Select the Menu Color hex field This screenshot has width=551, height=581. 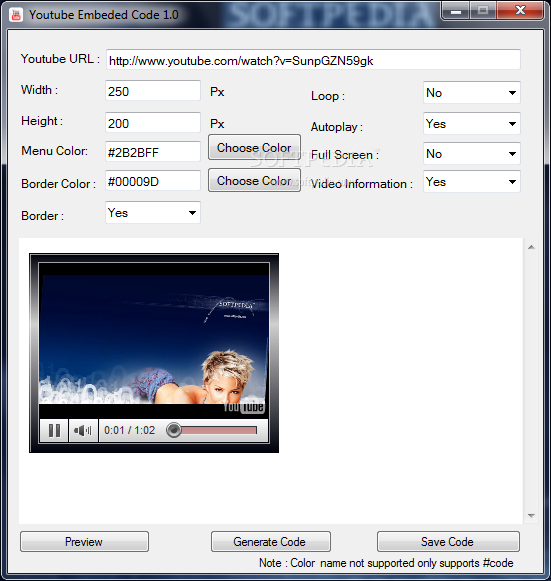coord(153,152)
